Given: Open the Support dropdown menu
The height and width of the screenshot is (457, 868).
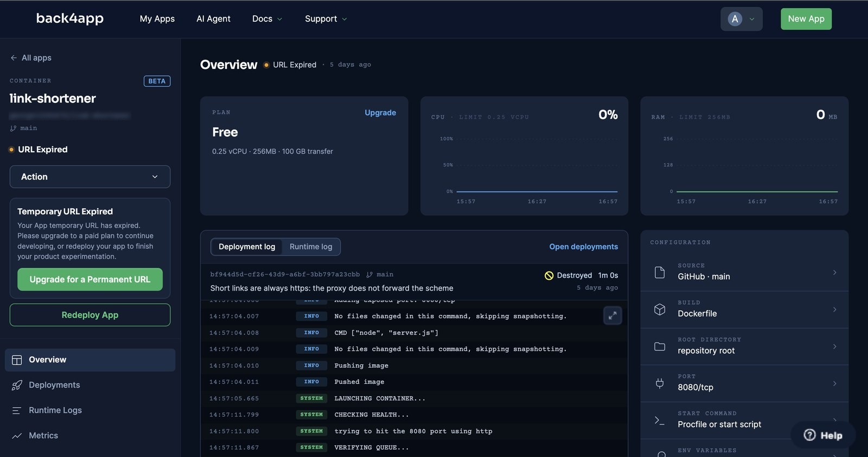Looking at the screenshot, I should tap(325, 19).
